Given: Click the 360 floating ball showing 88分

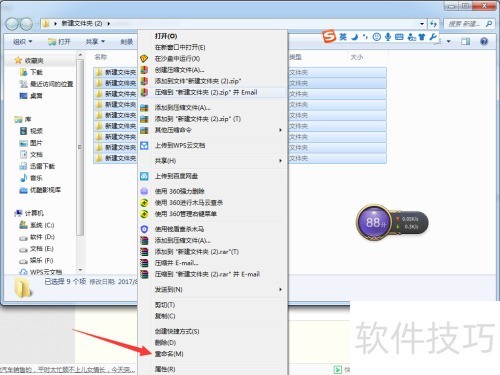Looking at the screenshot, I should click(x=374, y=222).
